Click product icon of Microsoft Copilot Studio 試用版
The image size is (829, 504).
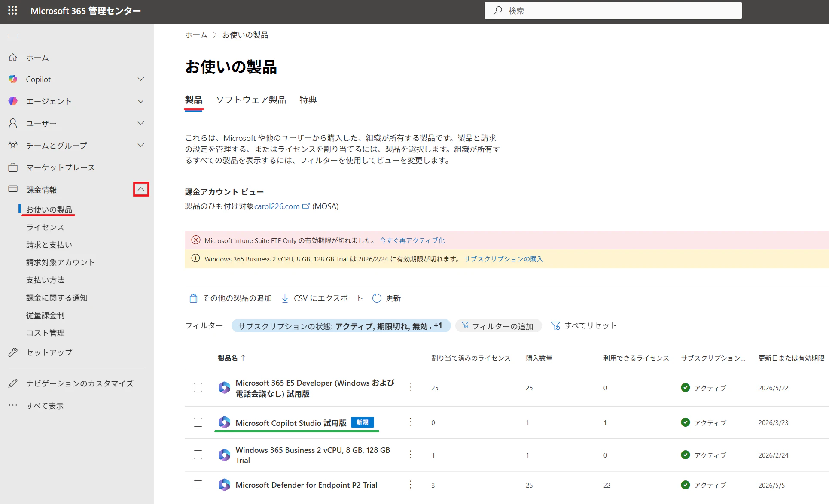(x=224, y=422)
